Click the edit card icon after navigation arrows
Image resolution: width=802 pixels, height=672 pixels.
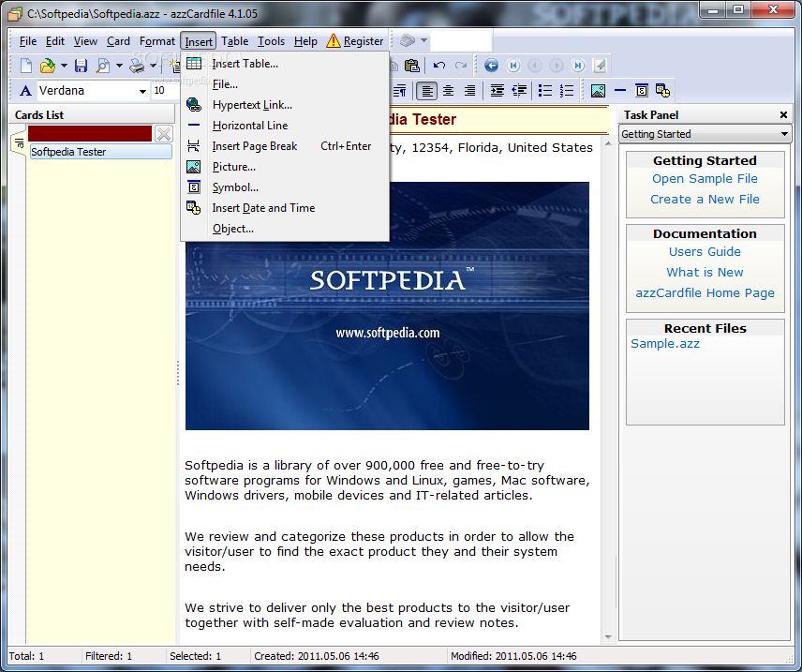(599, 66)
